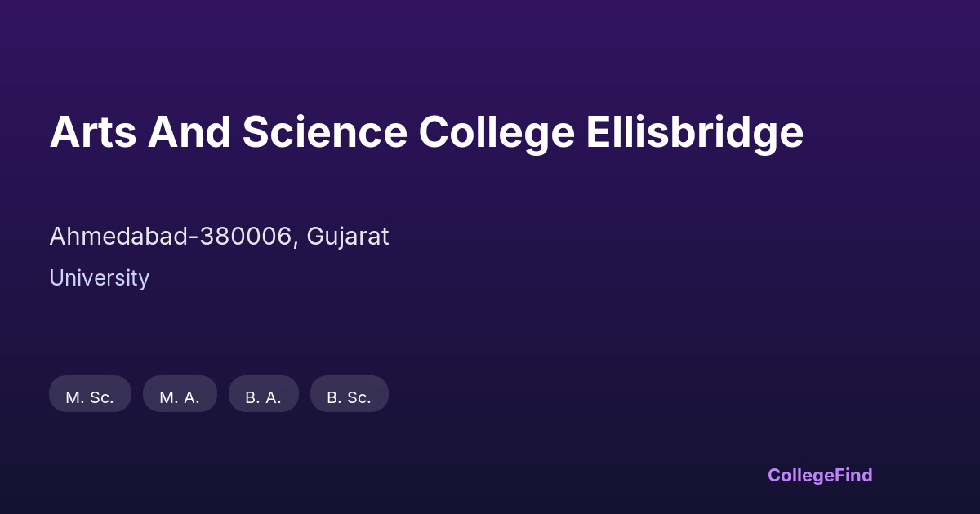980x514 pixels.
Task: Click the state name "Gujarat"
Action: pos(348,237)
